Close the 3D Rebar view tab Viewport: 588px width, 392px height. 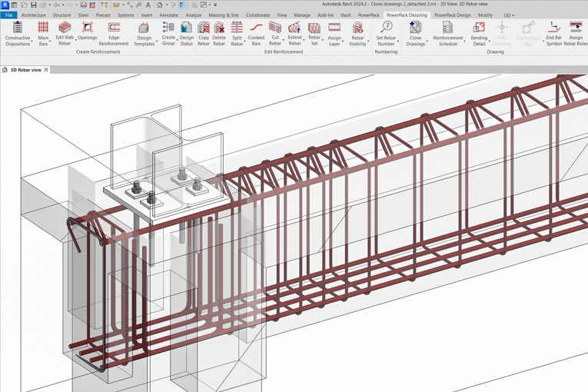[x=46, y=70]
